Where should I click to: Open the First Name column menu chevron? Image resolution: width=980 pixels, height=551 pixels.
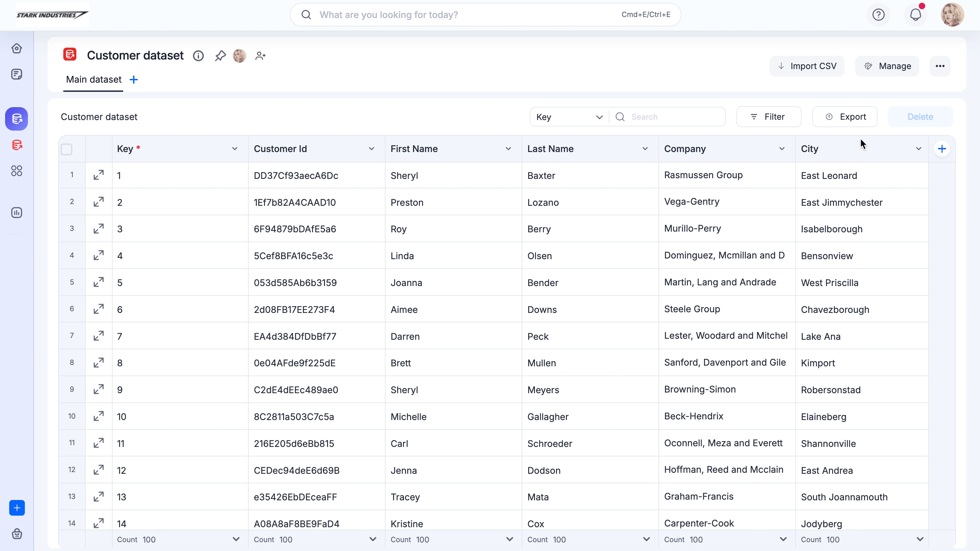(508, 149)
